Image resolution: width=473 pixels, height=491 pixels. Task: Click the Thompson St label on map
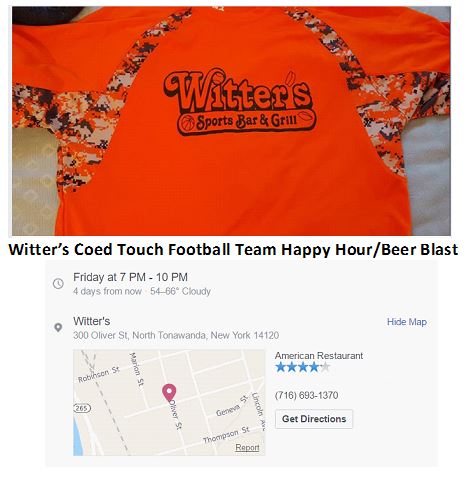point(226,435)
